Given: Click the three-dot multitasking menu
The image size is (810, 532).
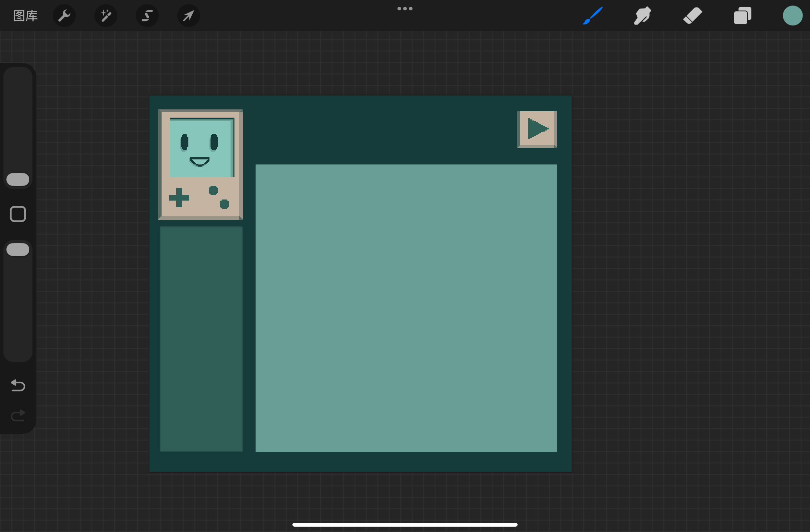Looking at the screenshot, I should click(405, 9).
